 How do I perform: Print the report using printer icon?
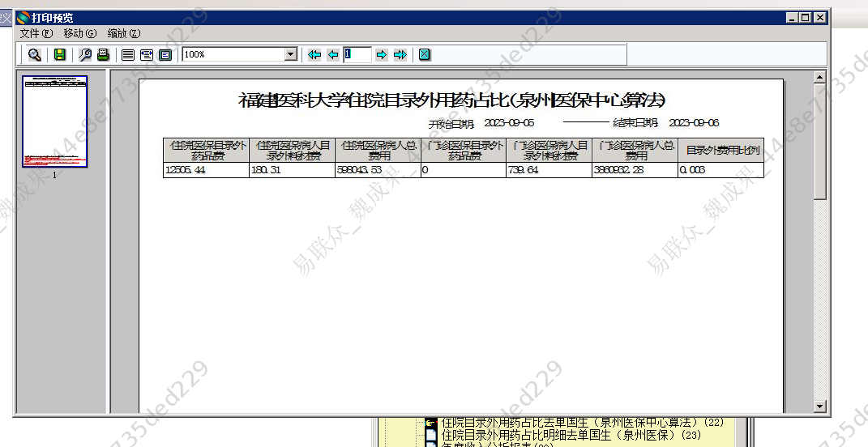click(103, 54)
